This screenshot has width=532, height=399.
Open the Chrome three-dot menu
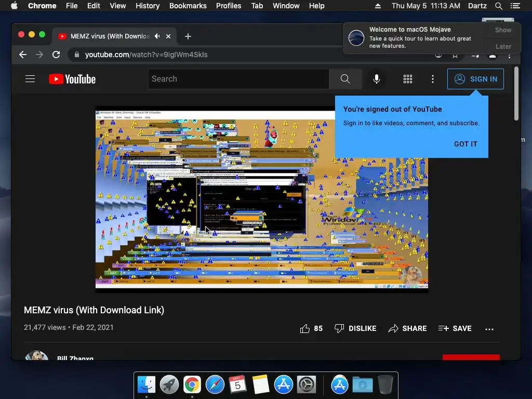(509, 56)
